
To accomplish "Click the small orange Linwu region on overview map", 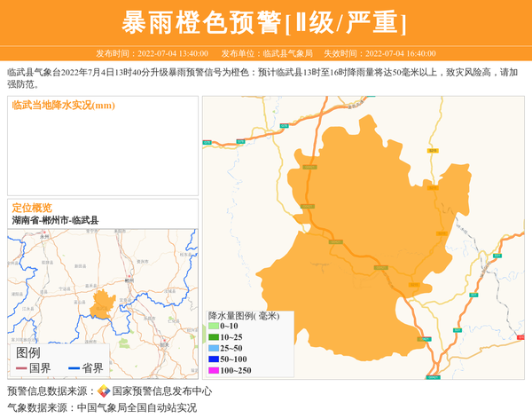I will point(103,304).
